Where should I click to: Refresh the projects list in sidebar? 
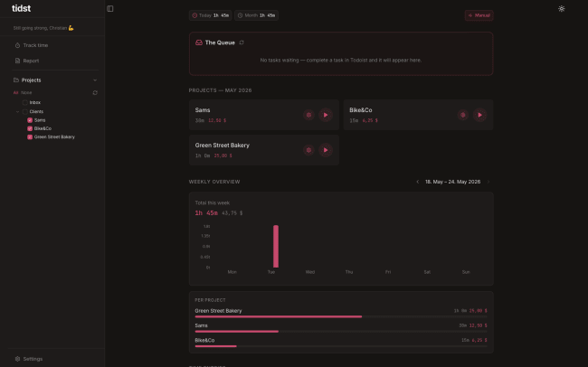(x=95, y=92)
